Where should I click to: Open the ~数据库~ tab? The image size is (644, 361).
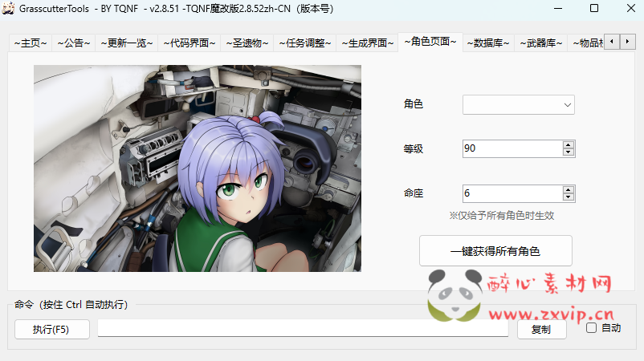pos(488,43)
